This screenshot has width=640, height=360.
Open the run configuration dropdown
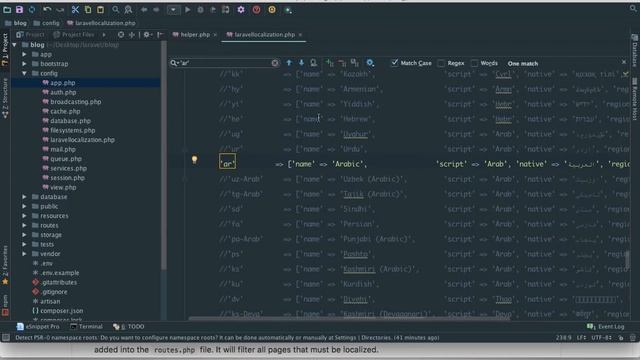[173, 9]
